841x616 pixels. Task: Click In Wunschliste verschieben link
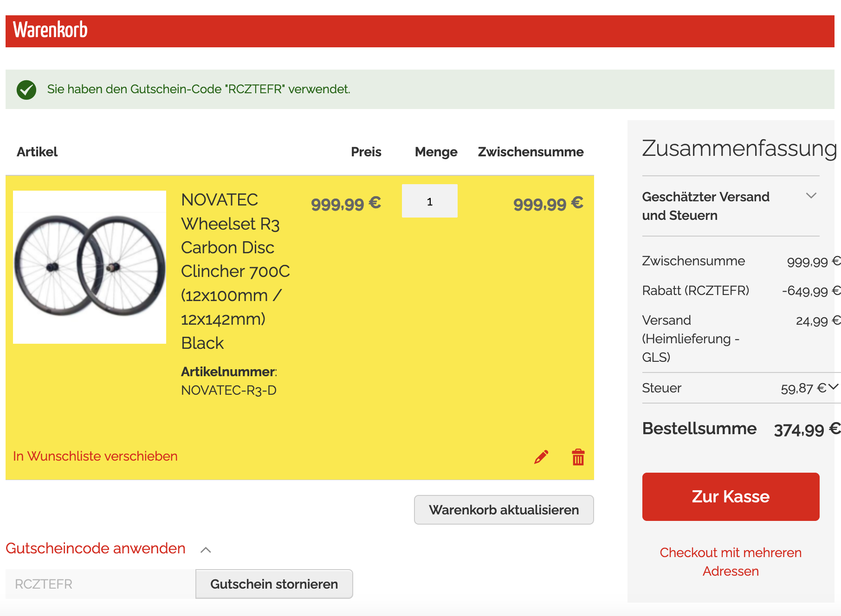point(95,456)
